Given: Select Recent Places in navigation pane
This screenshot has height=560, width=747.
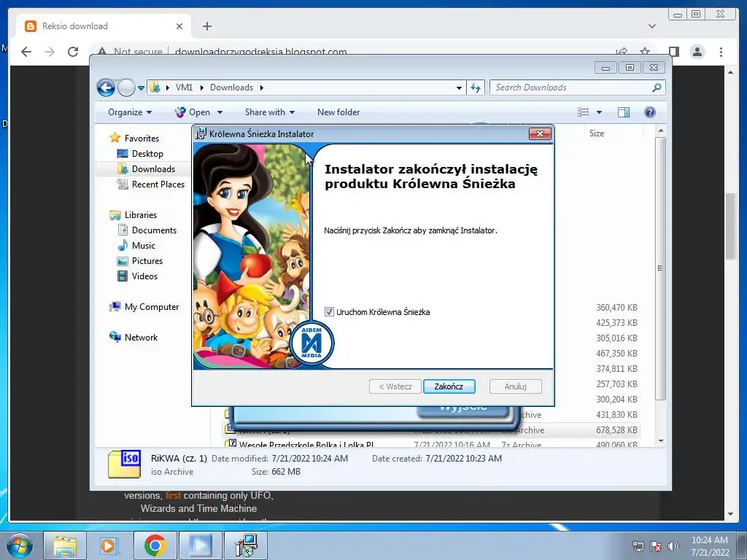Looking at the screenshot, I should (x=158, y=184).
